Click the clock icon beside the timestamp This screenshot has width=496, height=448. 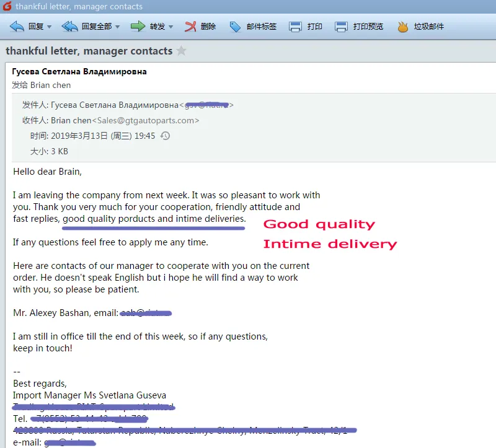tap(165, 136)
